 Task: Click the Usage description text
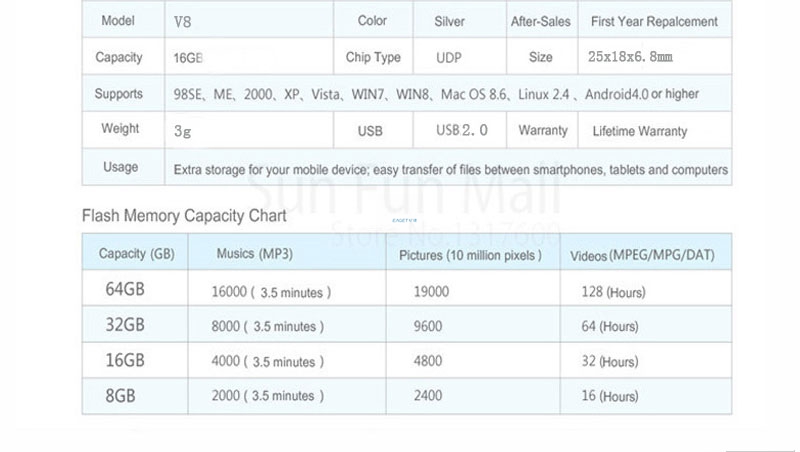(x=451, y=169)
